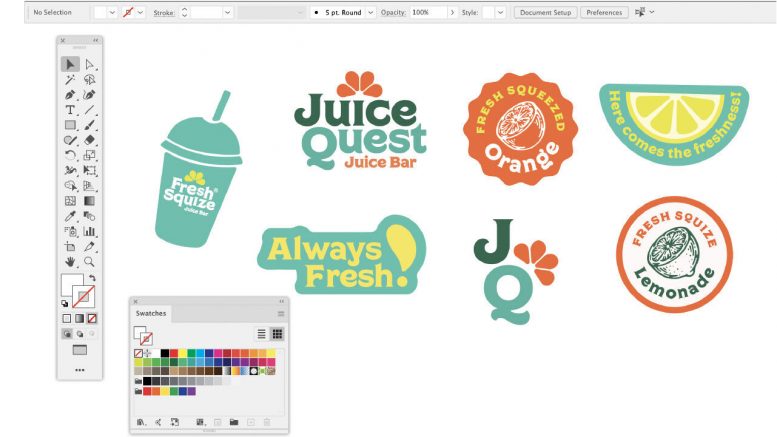Choose the Lasso tool

(x=89, y=79)
